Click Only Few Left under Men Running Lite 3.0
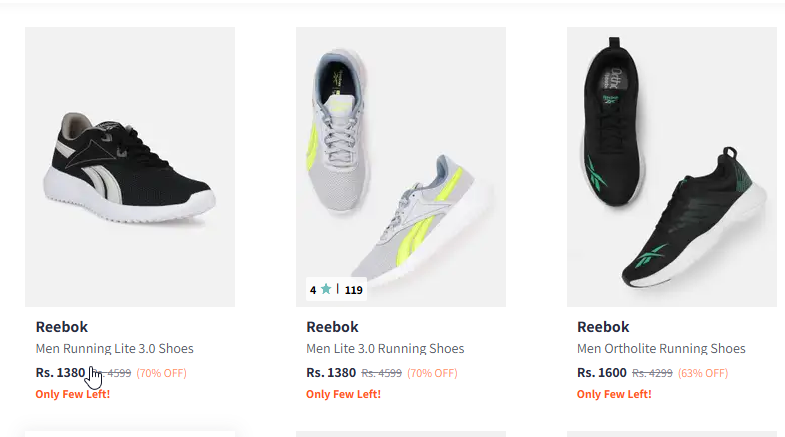 coord(72,394)
